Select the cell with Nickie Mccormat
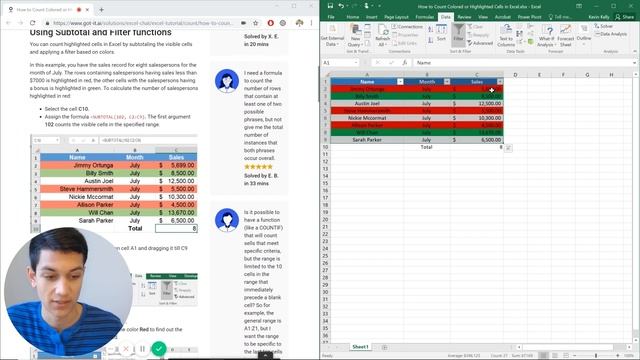Image resolution: width=640 pixels, height=360 pixels. [x=367, y=118]
